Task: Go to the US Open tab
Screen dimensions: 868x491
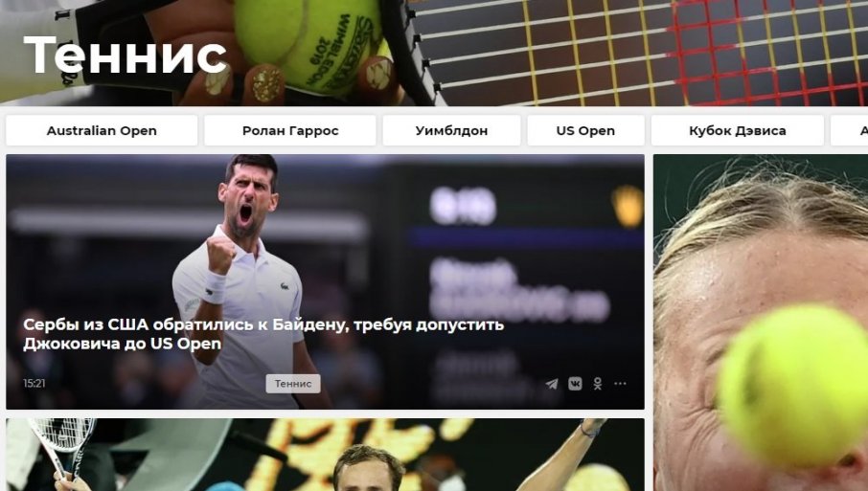Action: tap(585, 130)
